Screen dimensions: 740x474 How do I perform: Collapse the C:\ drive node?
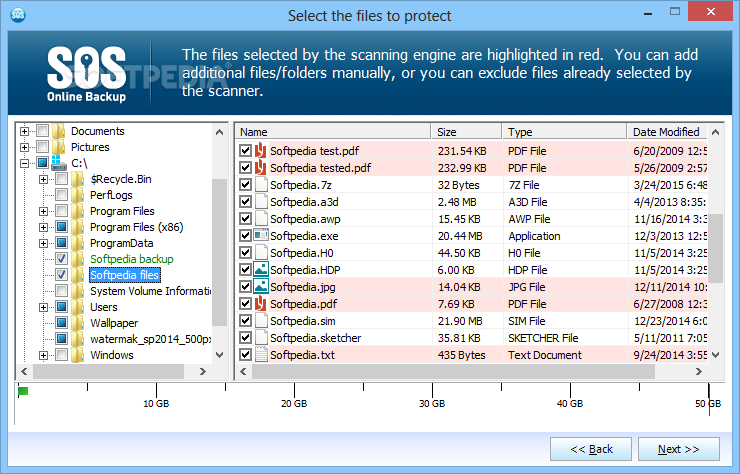point(25,163)
